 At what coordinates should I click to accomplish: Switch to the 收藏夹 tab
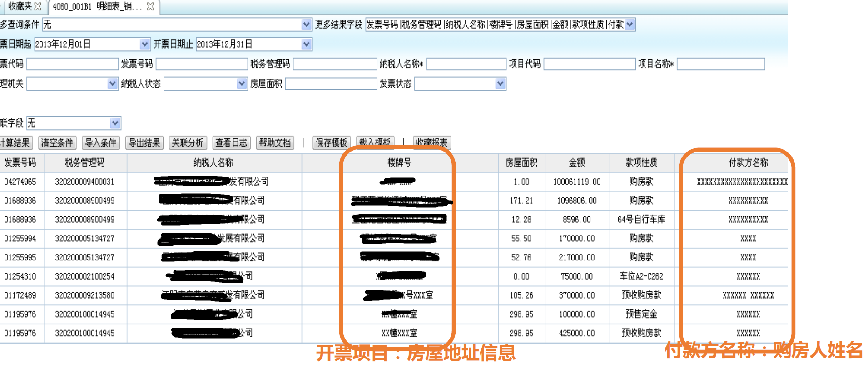20,6
